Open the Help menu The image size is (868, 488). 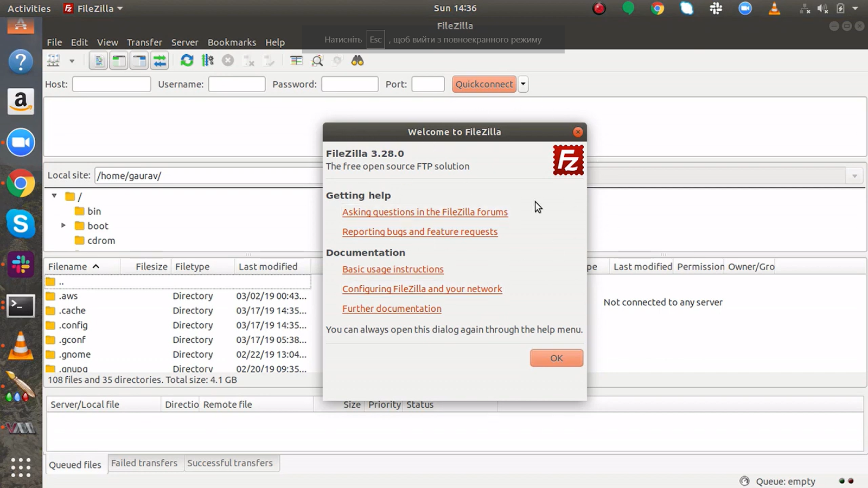(275, 42)
